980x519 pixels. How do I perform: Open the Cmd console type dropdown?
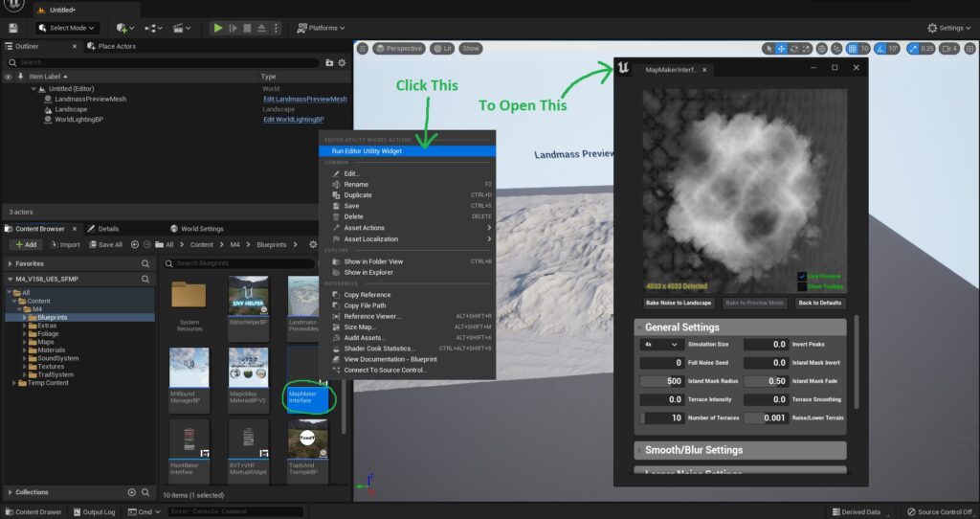tap(145, 511)
